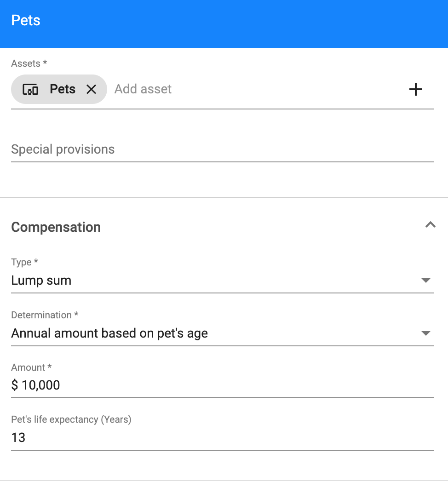Screen dimensions: 448x482
Task: Click the Pets chip label
Action: (63, 89)
